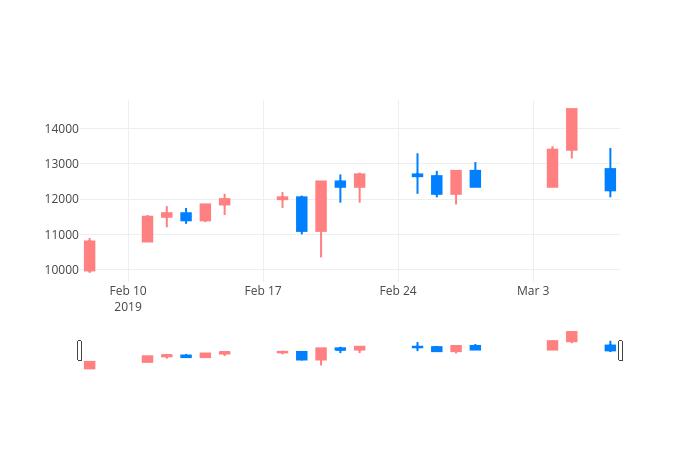Click the right range slider handle
Image resolution: width=700 pixels, height=450 pixels.
620,350
